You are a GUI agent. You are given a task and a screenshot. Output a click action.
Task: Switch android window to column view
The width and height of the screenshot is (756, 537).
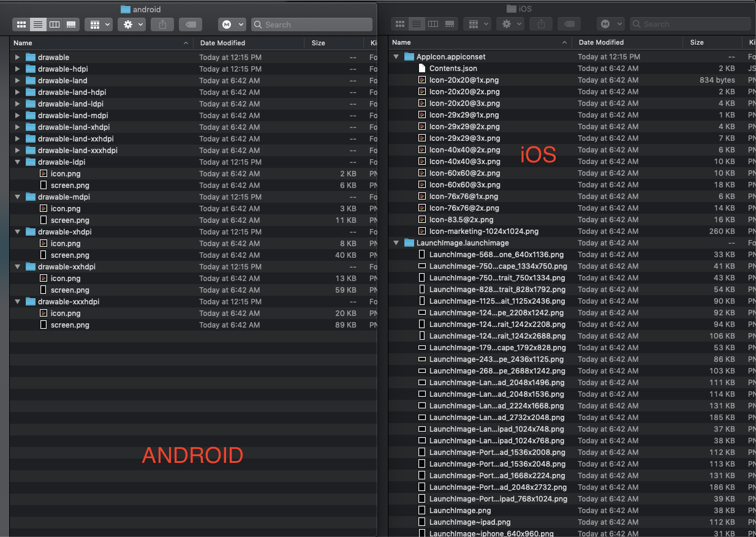[55, 24]
